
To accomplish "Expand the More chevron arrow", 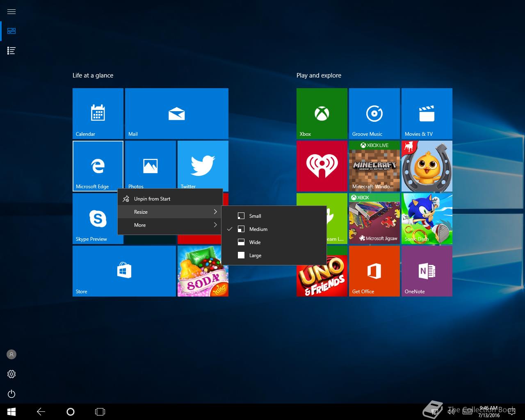I will click(215, 225).
